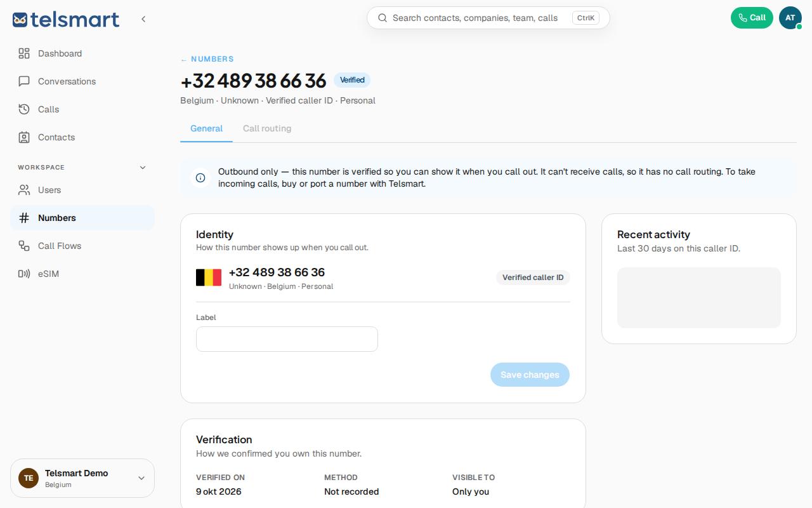Open Call Flows from the sidebar
The image size is (812, 508).
(x=82, y=246)
